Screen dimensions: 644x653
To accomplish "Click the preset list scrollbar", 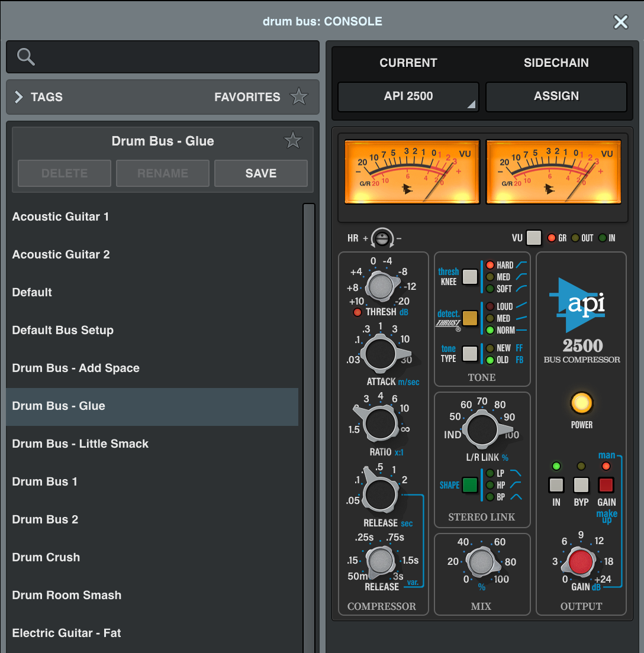I will tap(308, 428).
